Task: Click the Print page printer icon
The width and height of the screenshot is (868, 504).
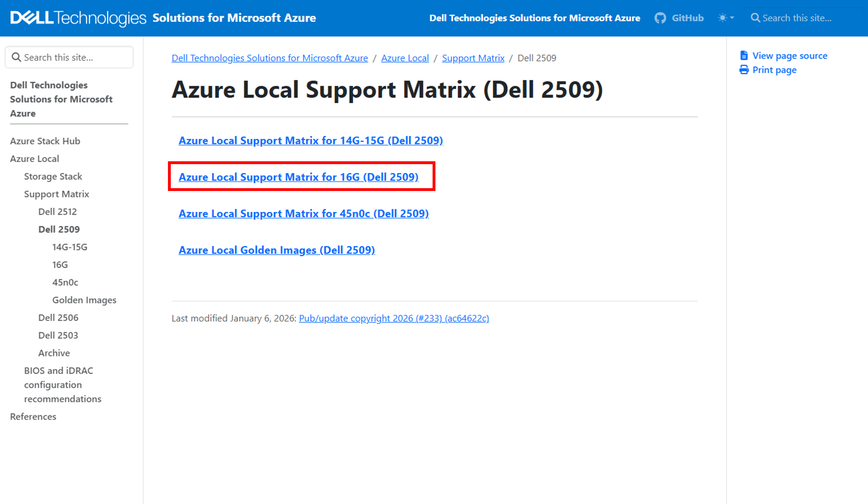Action: click(x=744, y=70)
